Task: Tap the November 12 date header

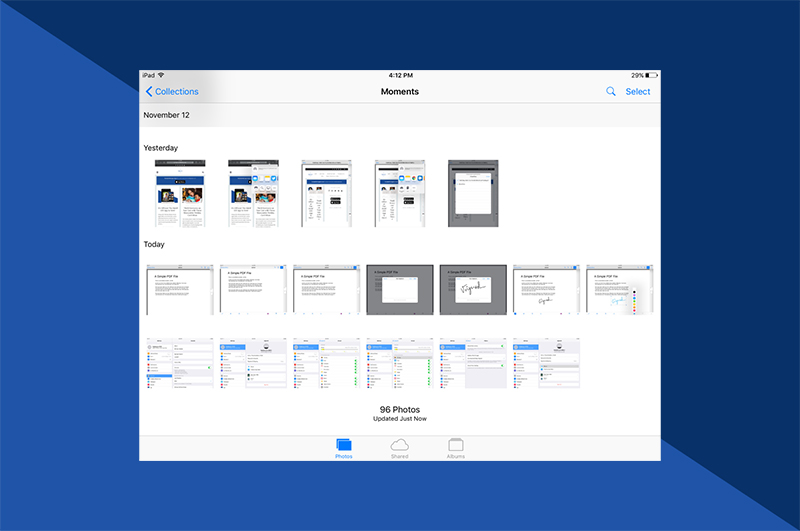Action: coord(166,115)
